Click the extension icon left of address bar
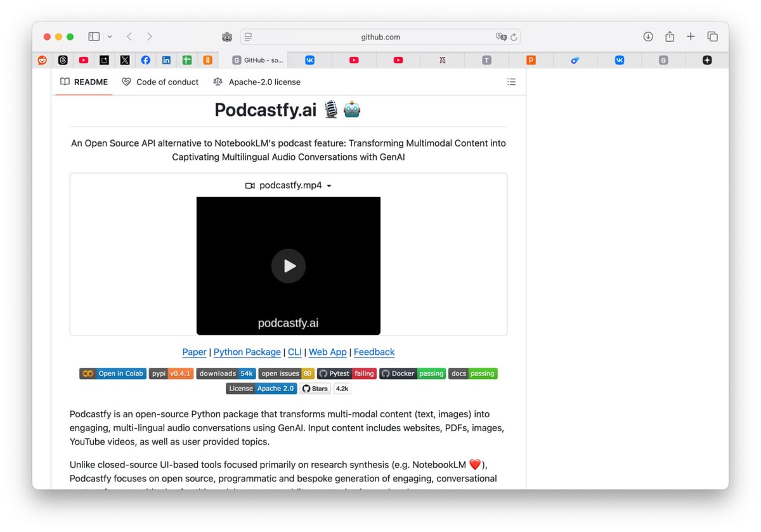 226,37
